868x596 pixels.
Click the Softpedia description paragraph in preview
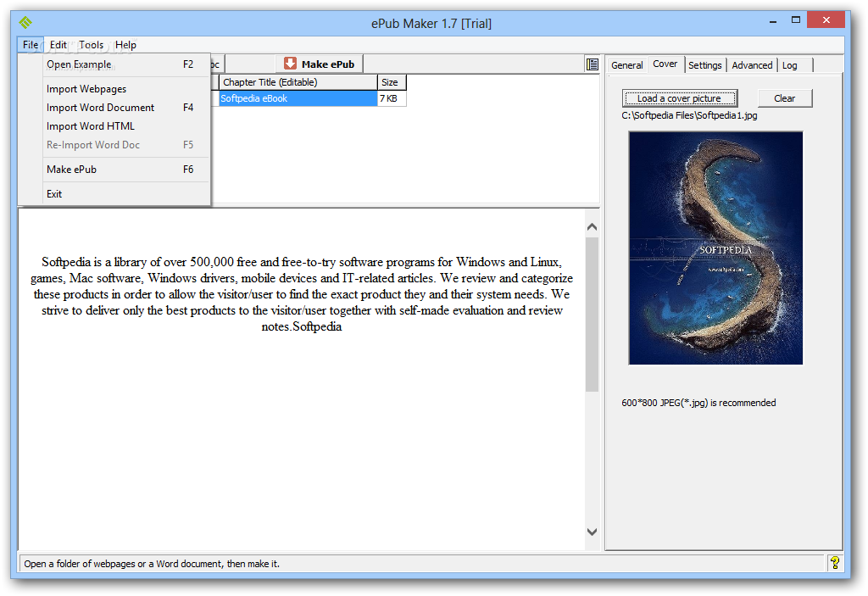pyautogui.click(x=302, y=293)
